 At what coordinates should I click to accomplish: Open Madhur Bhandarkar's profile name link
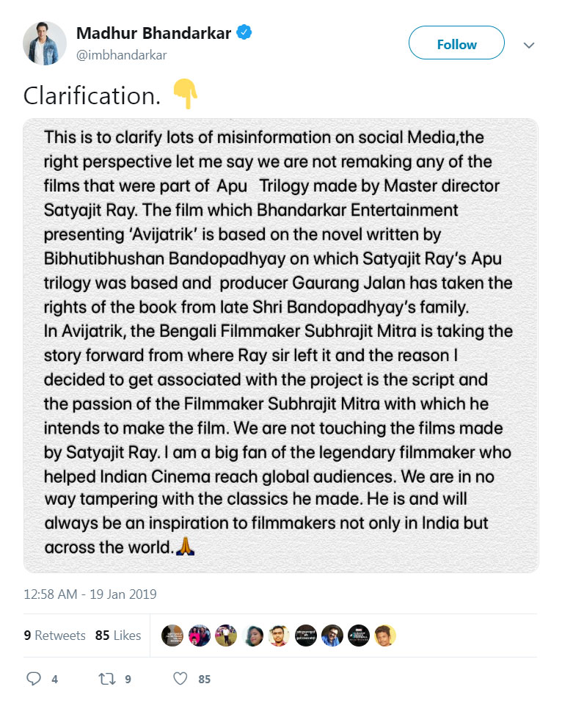point(153,34)
